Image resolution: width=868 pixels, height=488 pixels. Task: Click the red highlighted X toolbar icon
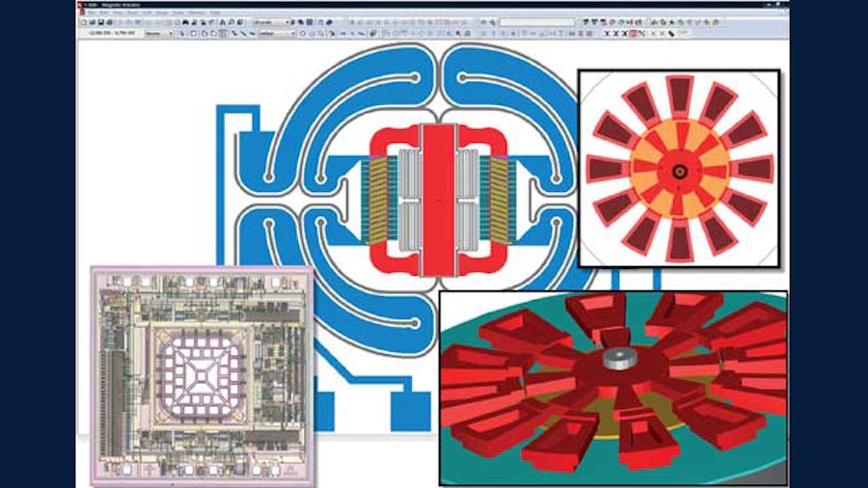(634, 33)
